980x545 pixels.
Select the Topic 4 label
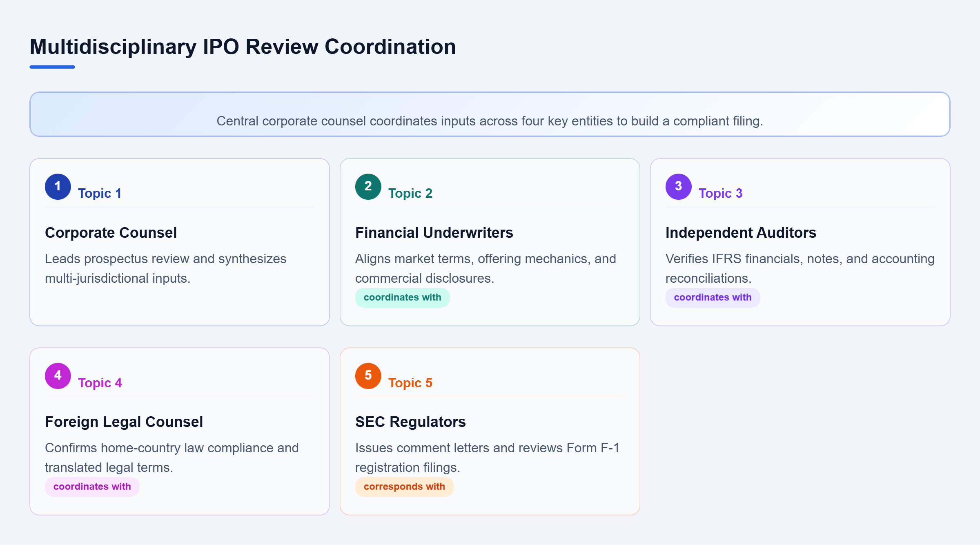[x=100, y=383]
